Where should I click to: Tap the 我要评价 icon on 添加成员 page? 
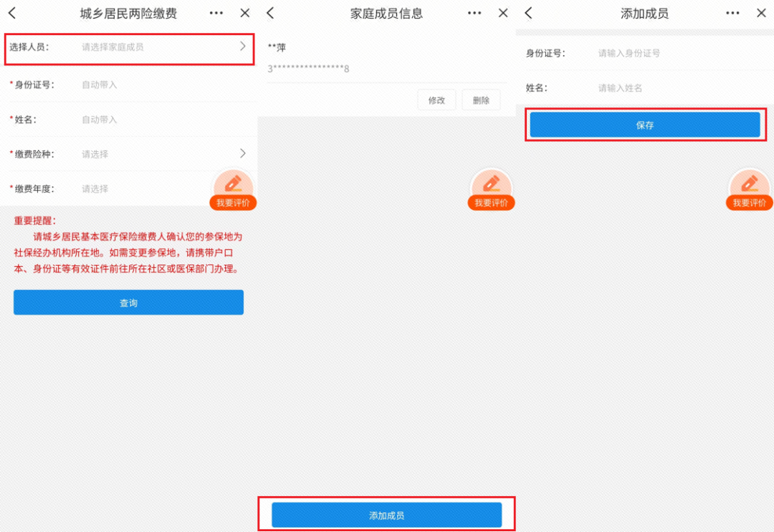pos(749,190)
